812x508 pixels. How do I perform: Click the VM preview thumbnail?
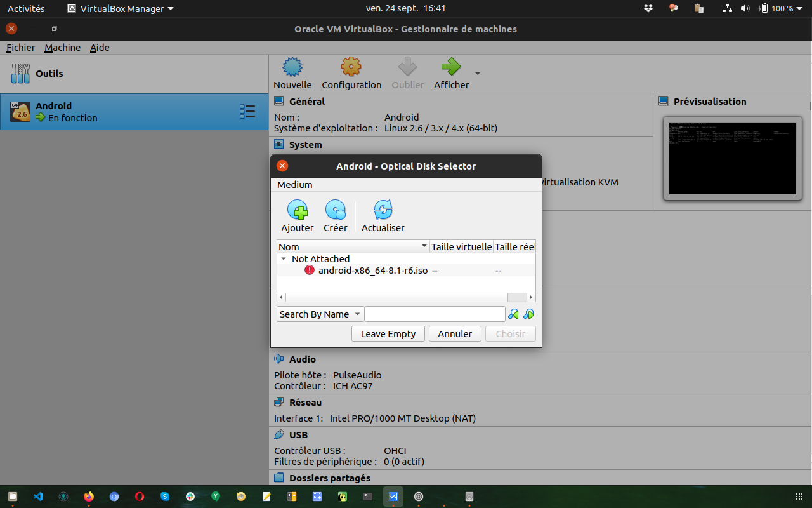[x=732, y=158]
